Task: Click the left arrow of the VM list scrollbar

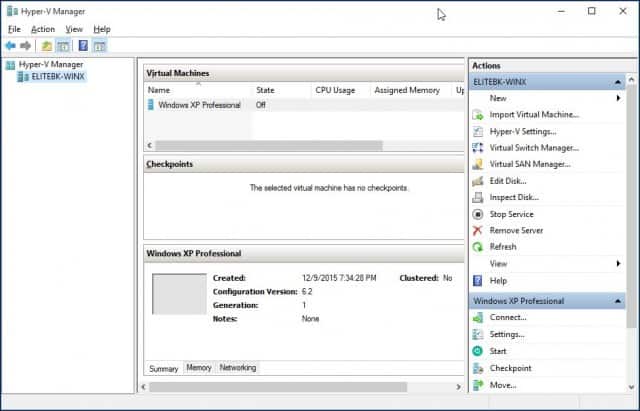Action: [x=149, y=145]
